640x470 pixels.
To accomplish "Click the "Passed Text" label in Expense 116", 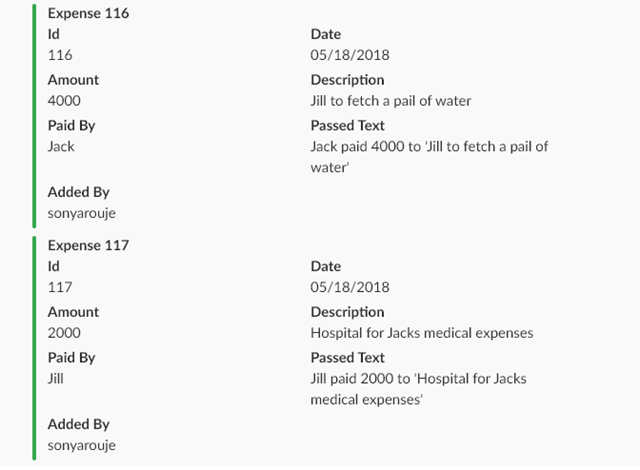I will (x=347, y=126).
